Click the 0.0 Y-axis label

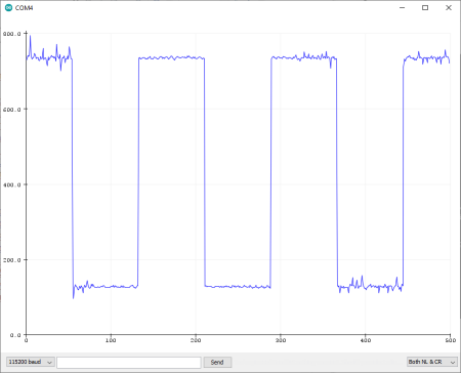point(16,335)
